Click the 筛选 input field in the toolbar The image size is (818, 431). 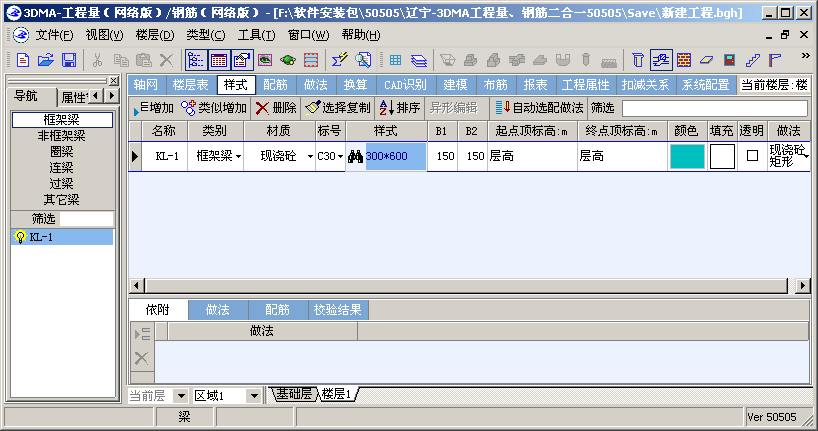[715, 108]
